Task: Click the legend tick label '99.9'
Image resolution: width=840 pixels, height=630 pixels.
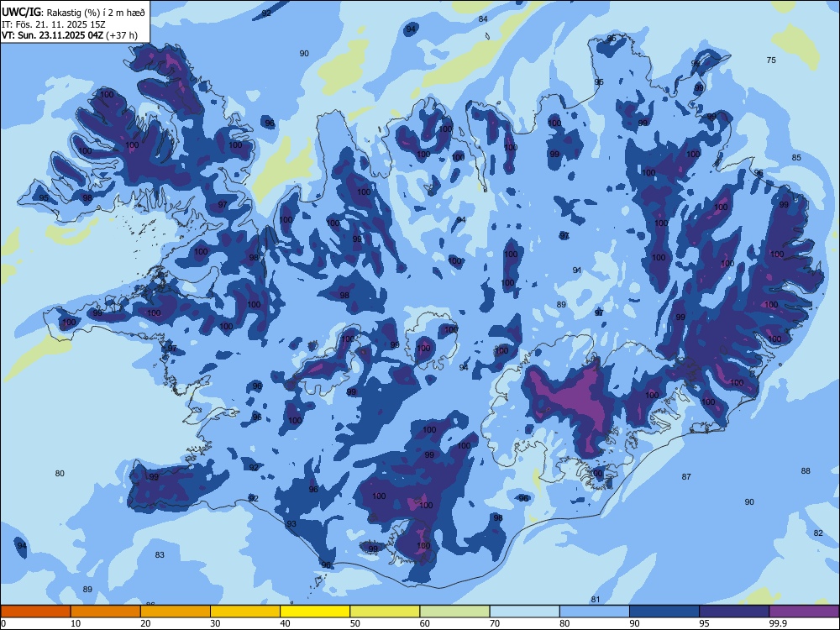Action: 778,623
